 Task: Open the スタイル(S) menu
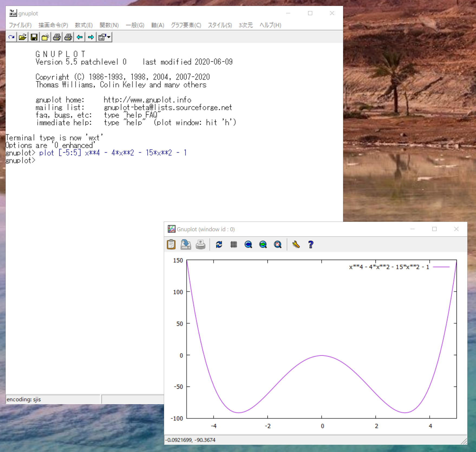(220, 25)
